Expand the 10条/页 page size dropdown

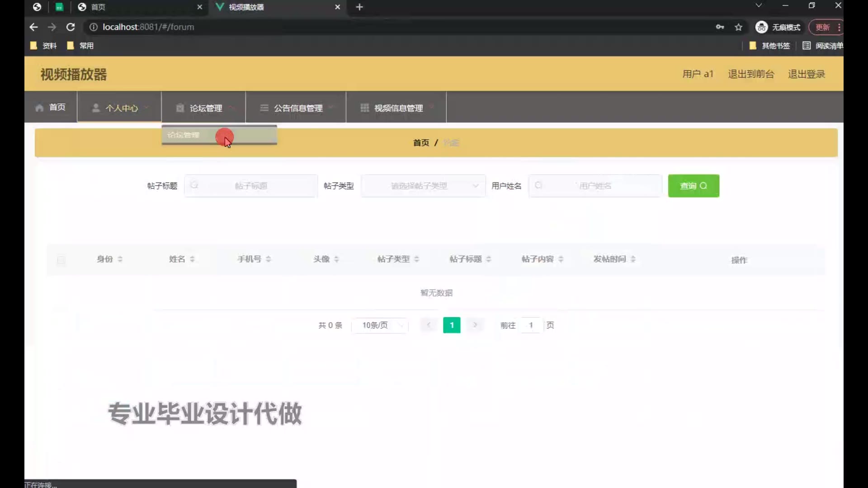pos(380,325)
